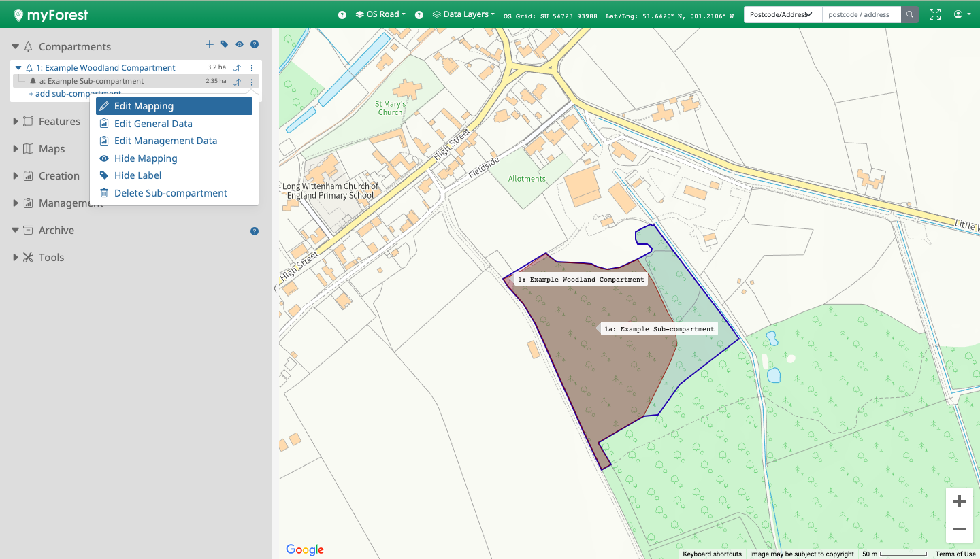This screenshot has height=559, width=980.
Task: Choose Hide Label in context menu
Action: 137,175
